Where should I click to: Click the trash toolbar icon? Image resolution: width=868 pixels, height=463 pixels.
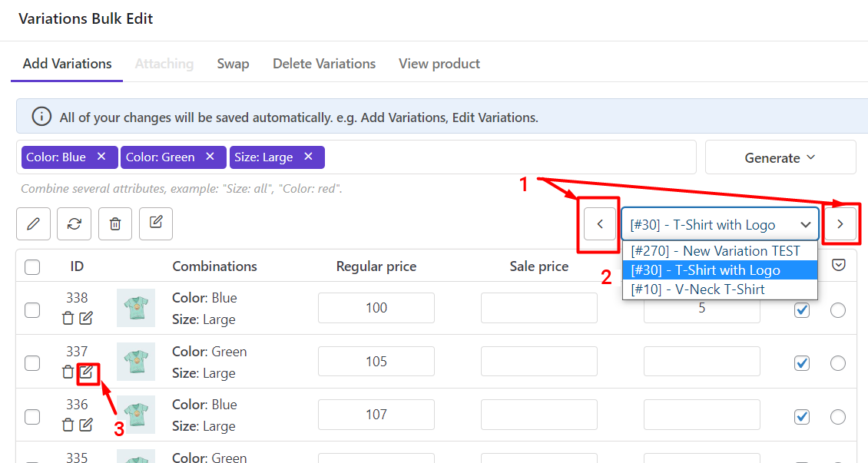115,224
